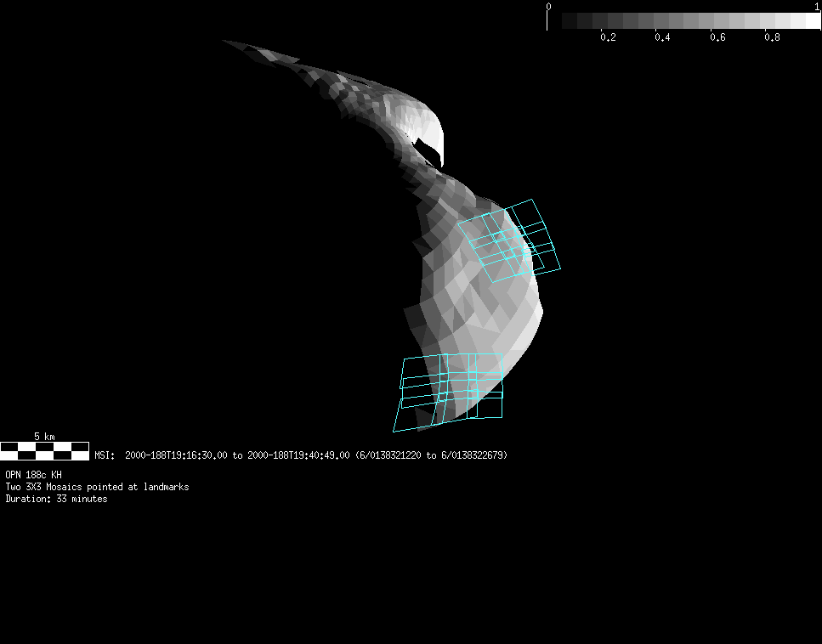822x644 pixels.
Task: Click the 0.6 tick label on the colorbar
Action: click(717, 38)
